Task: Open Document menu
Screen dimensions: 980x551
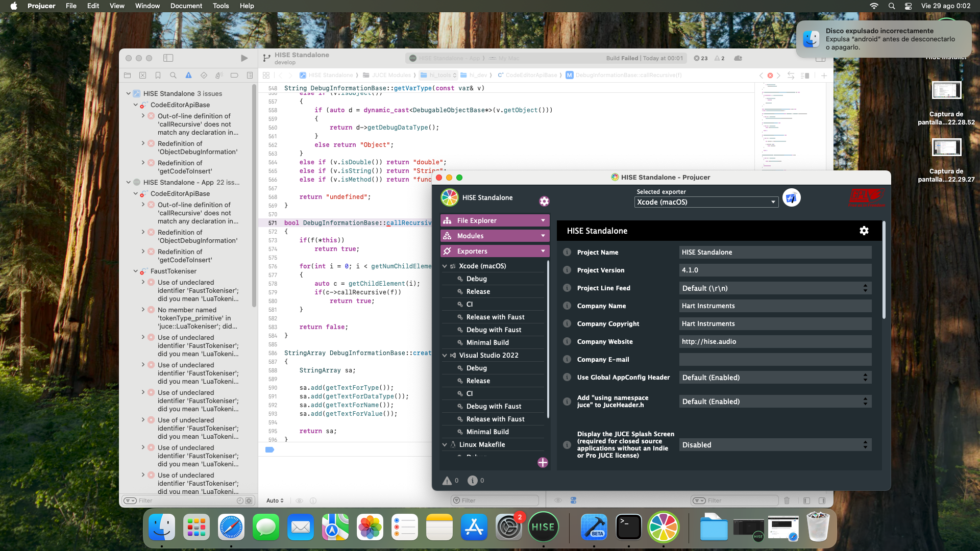Action: point(186,6)
